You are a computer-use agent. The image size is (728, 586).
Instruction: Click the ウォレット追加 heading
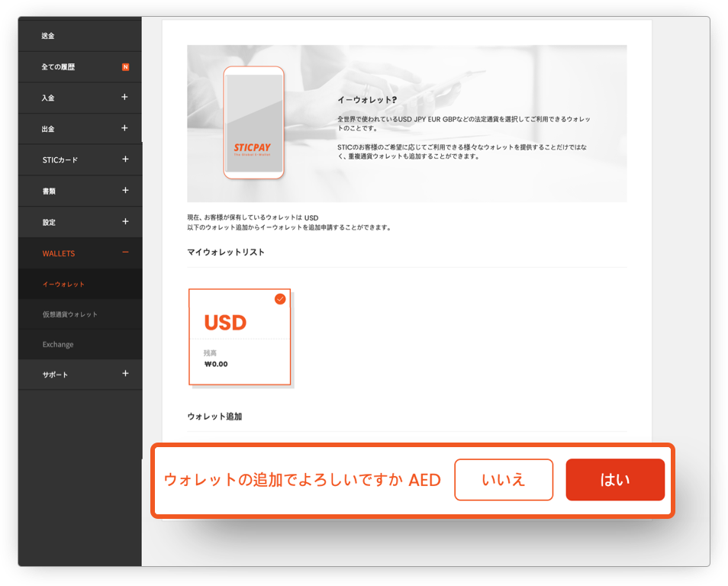tap(214, 417)
